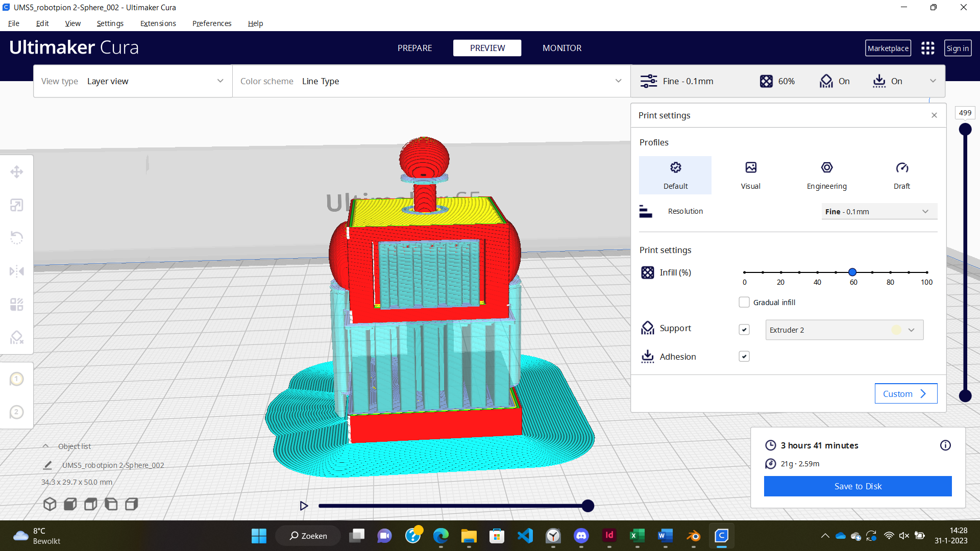Select the Draft profile
980x551 pixels.
[901, 175]
